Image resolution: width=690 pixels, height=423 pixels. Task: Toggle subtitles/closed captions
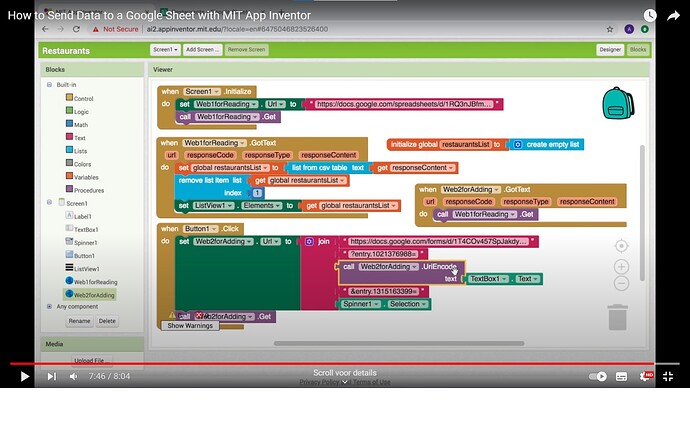pos(621,376)
